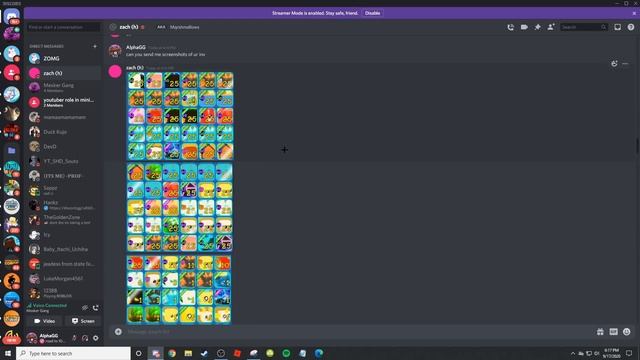The image size is (640, 360).
Task: Focus Find or start a conversation box
Action: point(64,27)
